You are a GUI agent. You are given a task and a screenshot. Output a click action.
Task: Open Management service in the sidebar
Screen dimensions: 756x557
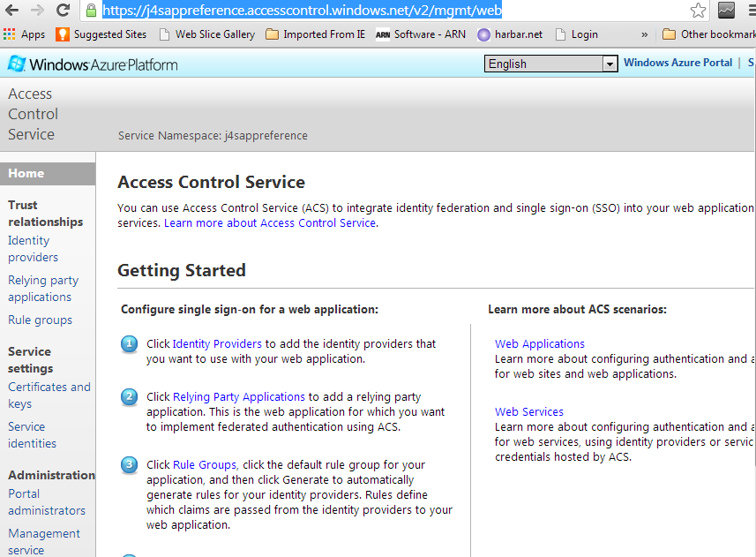coord(44,542)
